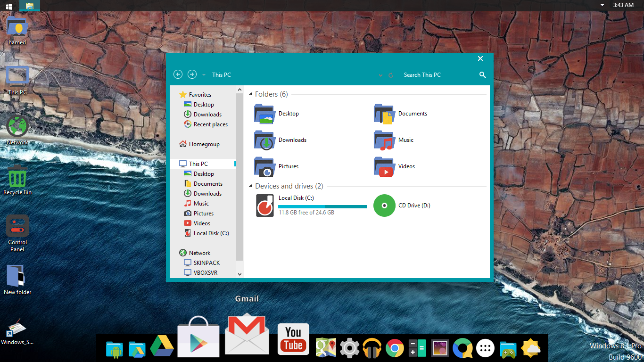Open Google Drive dock icon

coord(162,347)
